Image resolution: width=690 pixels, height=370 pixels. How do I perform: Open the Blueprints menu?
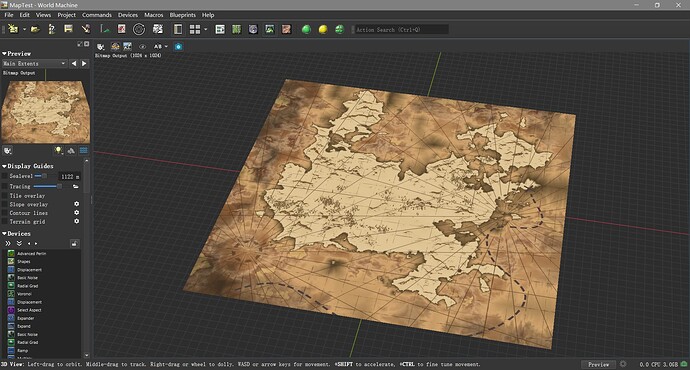[183, 15]
